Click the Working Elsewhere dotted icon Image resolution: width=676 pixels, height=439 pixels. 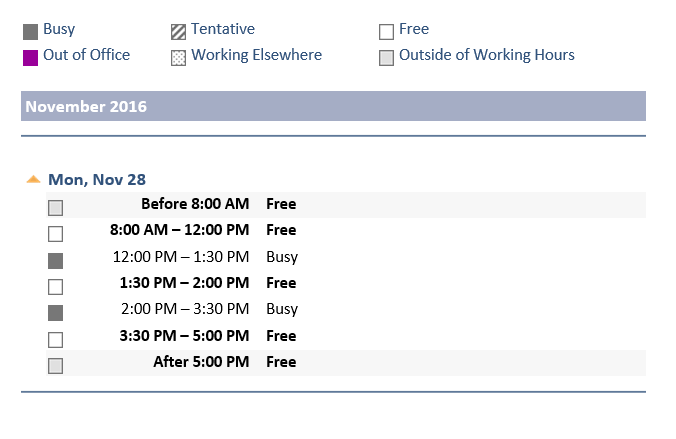point(178,58)
